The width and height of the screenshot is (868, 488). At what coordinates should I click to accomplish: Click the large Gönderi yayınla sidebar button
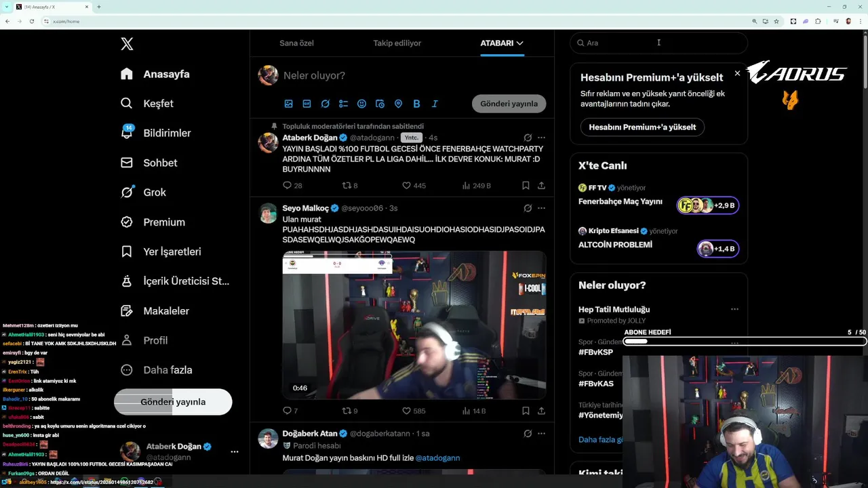tap(173, 402)
